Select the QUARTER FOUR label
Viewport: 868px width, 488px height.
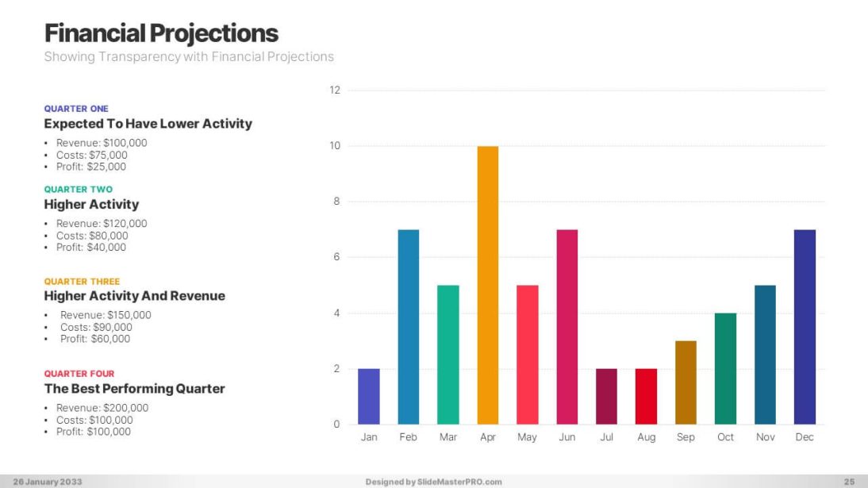(x=79, y=374)
